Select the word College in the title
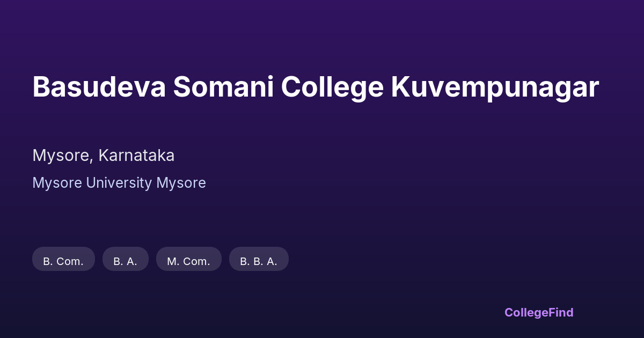The image size is (644, 338). (332, 87)
